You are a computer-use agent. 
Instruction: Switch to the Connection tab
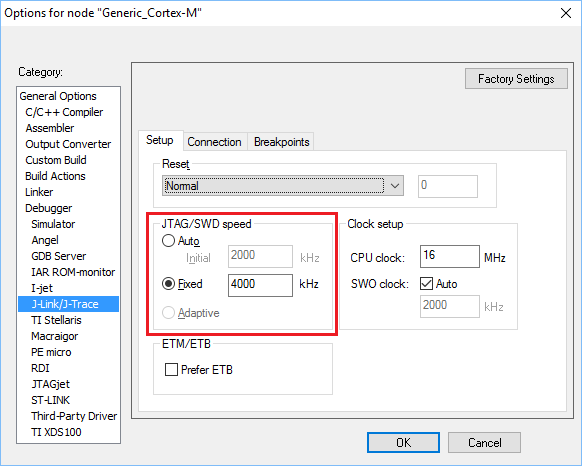[x=214, y=142]
